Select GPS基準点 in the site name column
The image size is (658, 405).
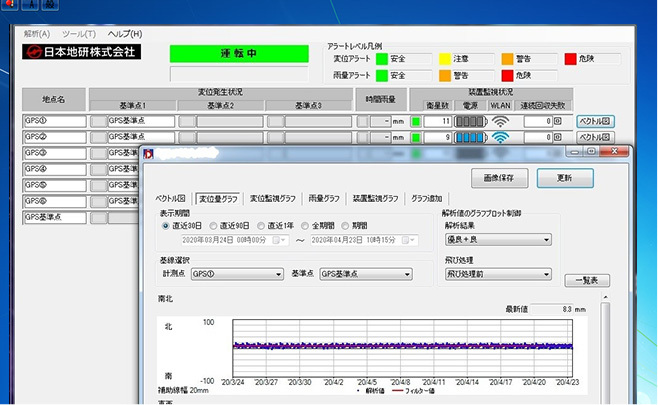(x=55, y=218)
